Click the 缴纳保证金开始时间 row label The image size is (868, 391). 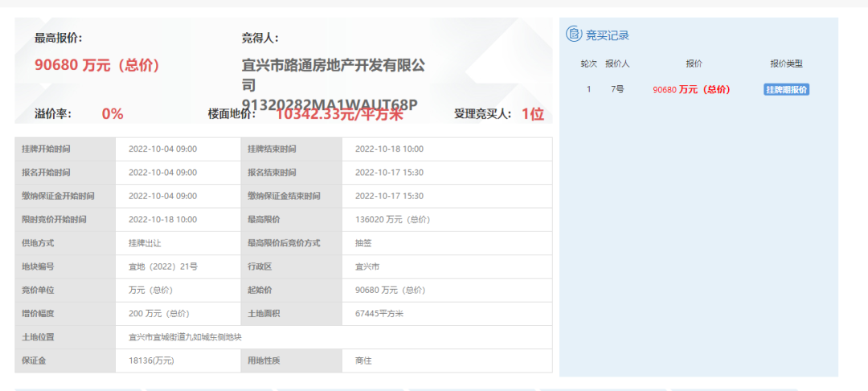tap(58, 197)
